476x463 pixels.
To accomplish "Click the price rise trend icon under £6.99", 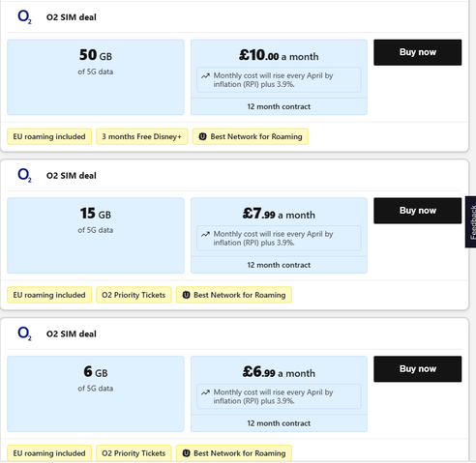I will pos(205,392).
